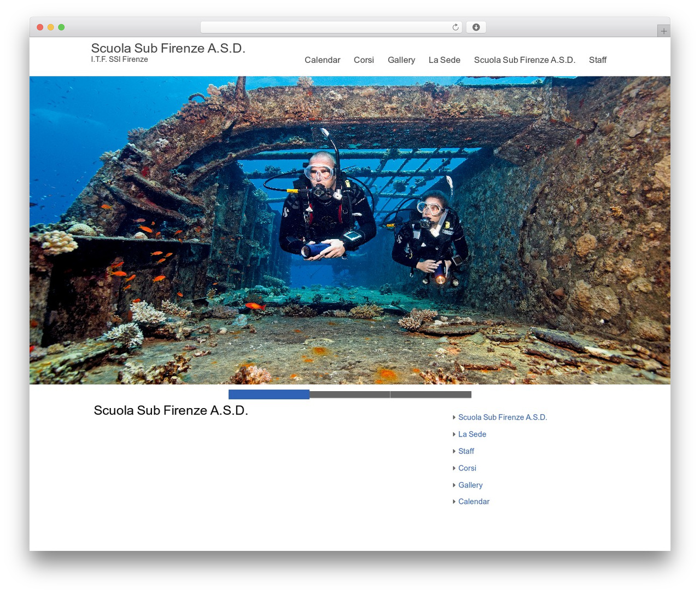Minimize the window with the yellow button

[50, 27]
